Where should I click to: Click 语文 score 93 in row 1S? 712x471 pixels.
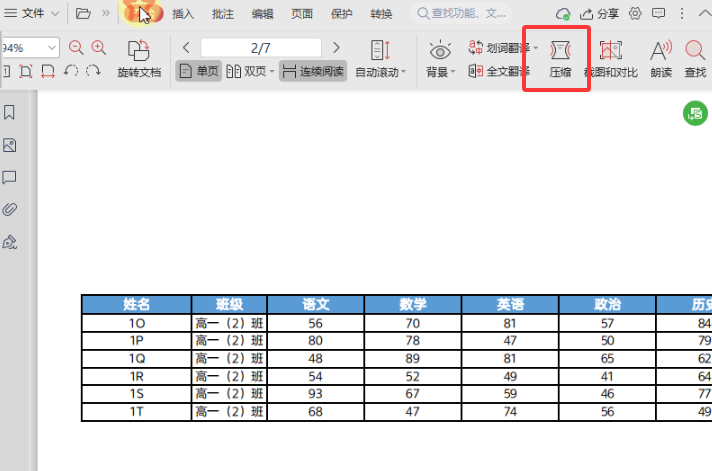(x=316, y=394)
